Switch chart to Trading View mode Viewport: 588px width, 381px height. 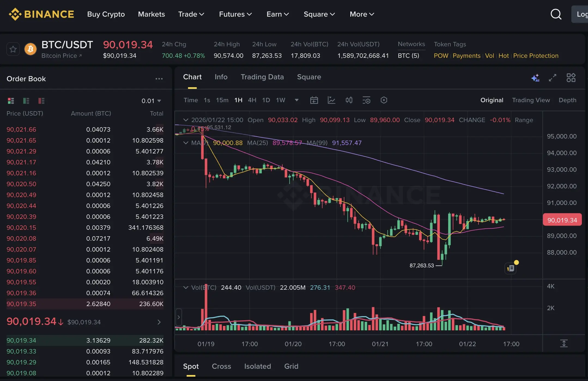(x=531, y=100)
